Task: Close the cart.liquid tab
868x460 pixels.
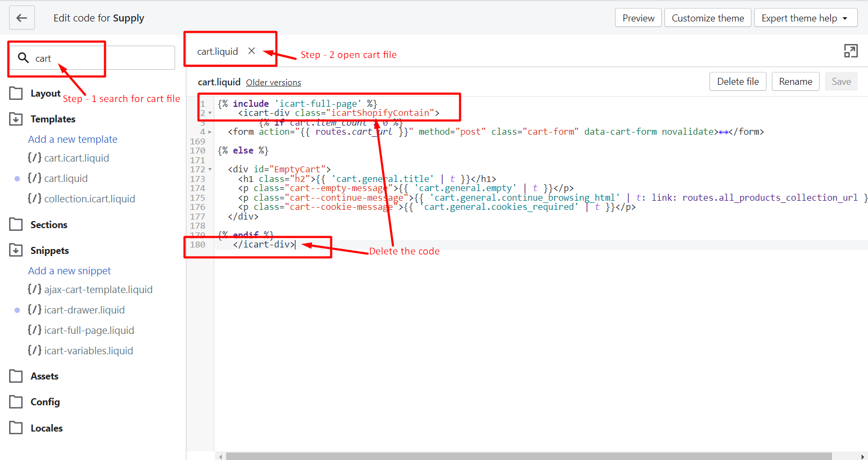Action: click(x=251, y=51)
